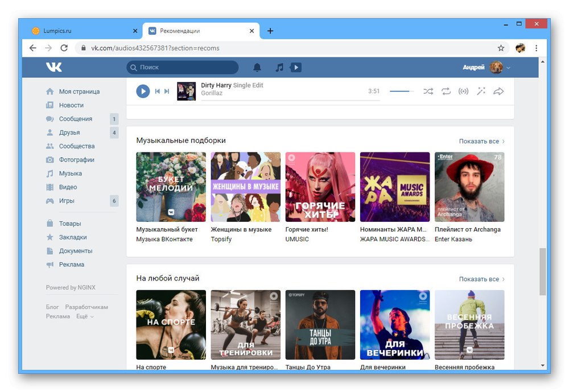Open Для вечеринки playlist cover
Image resolution: width=569 pixels, height=392 pixels.
click(395, 325)
